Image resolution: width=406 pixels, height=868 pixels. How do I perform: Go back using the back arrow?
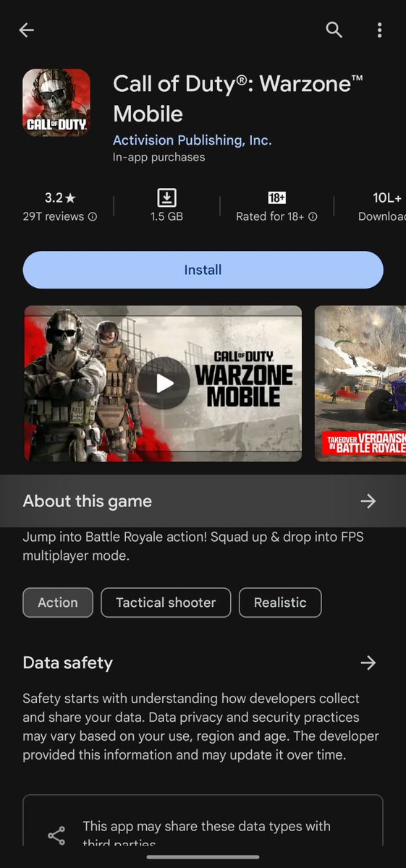click(27, 30)
